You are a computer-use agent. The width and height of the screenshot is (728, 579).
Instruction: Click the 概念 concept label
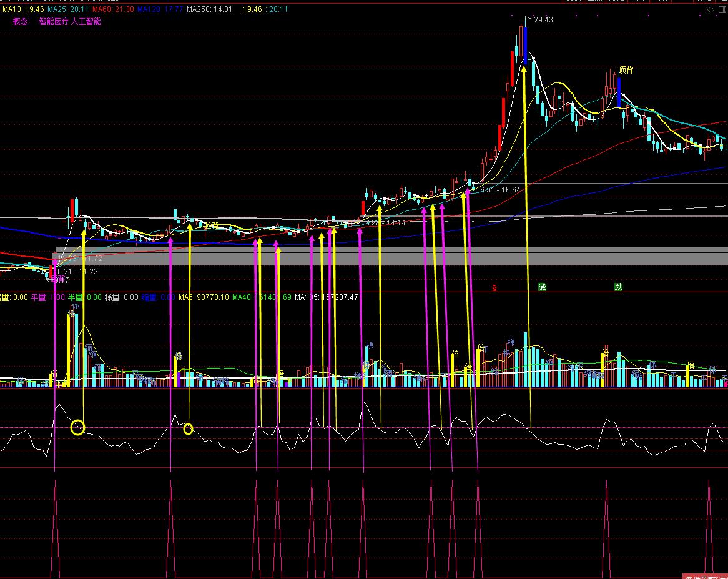(x=21, y=21)
